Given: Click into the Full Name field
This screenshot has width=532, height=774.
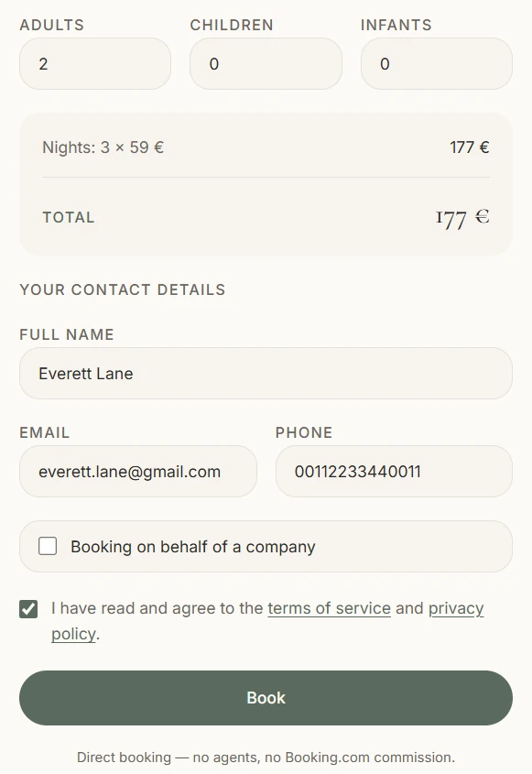Looking at the screenshot, I should click(x=266, y=373).
